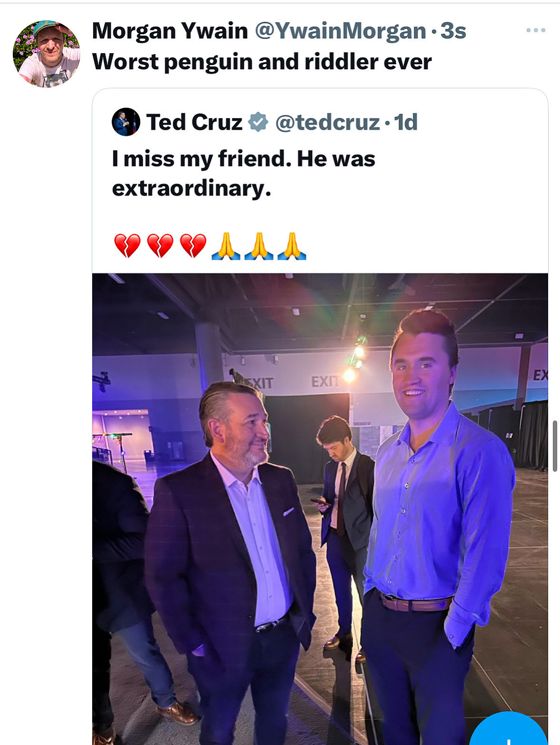Visit the @YwainMorgan handle link
This screenshot has width=560, height=745.
[340, 31]
